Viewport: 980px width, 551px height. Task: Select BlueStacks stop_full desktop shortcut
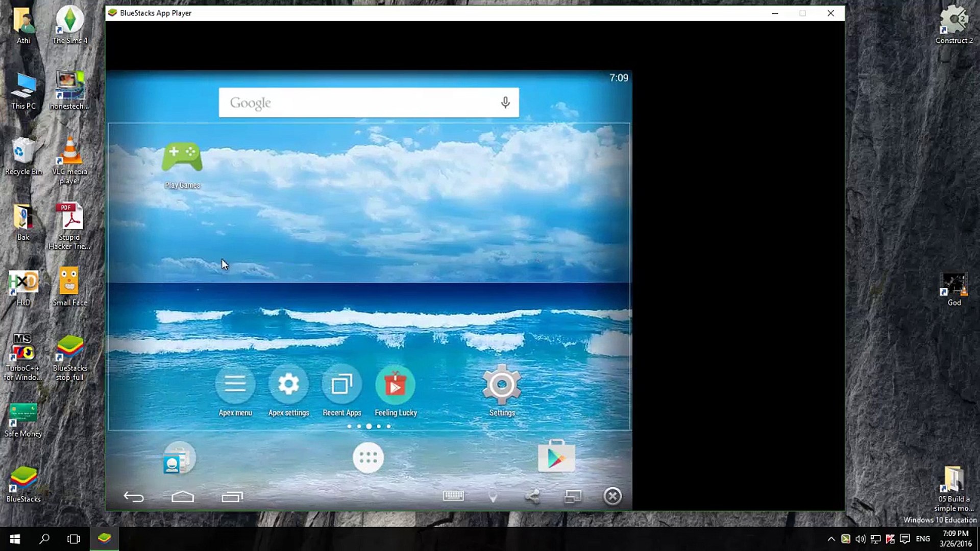[x=70, y=358]
